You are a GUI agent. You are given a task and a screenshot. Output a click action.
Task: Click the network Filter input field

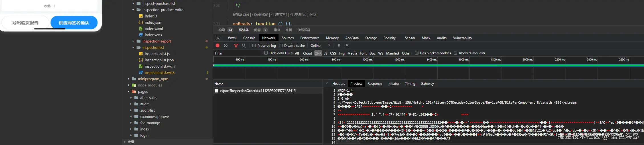pyautogui.click(x=237, y=53)
